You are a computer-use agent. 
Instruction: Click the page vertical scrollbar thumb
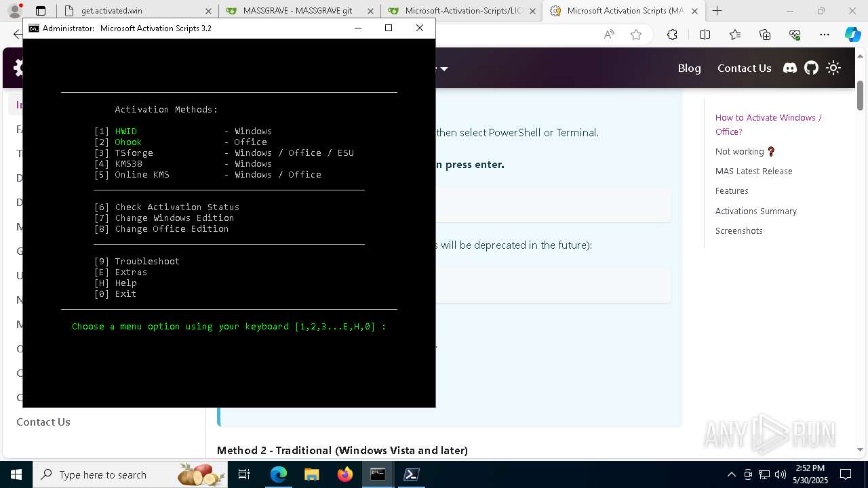click(860, 95)
